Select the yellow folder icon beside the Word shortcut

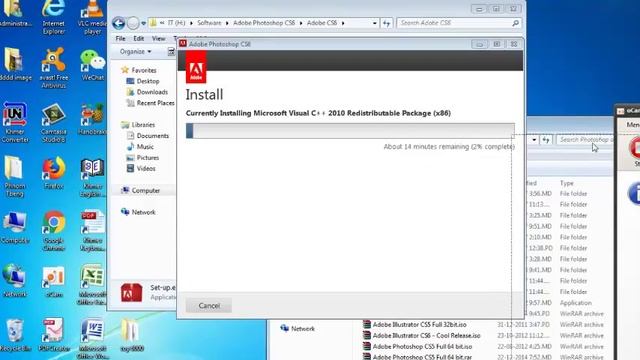131,336
